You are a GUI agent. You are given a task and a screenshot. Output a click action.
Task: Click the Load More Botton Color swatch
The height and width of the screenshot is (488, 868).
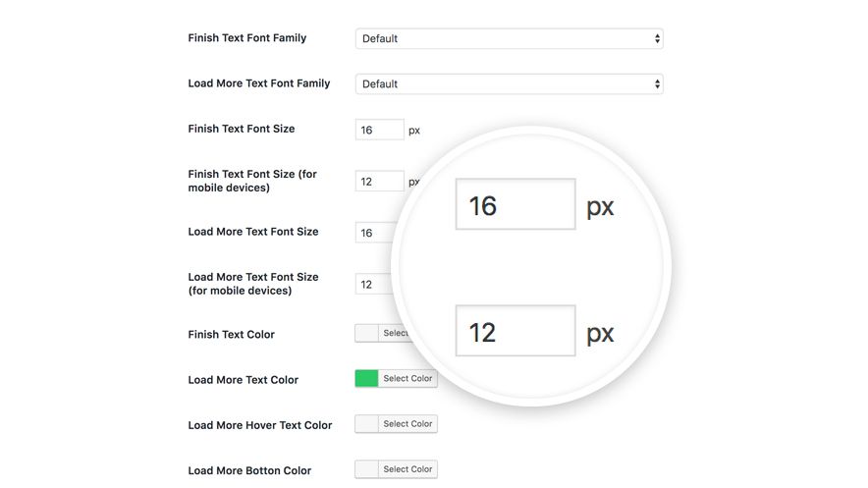(366, 469)
